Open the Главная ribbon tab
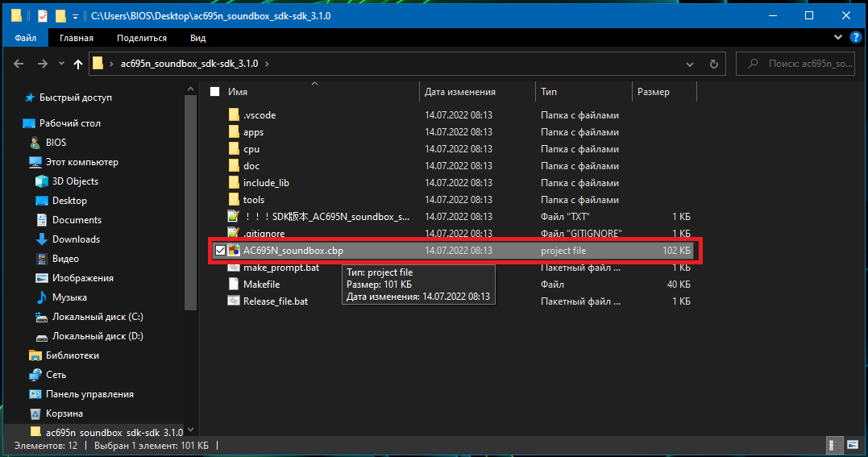This screenshot has height=457, width=868. click(77, 38)
